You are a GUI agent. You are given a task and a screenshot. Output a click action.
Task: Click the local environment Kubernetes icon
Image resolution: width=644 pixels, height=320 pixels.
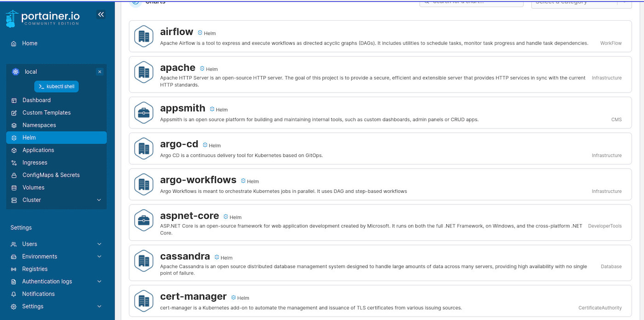pos(16,72)
